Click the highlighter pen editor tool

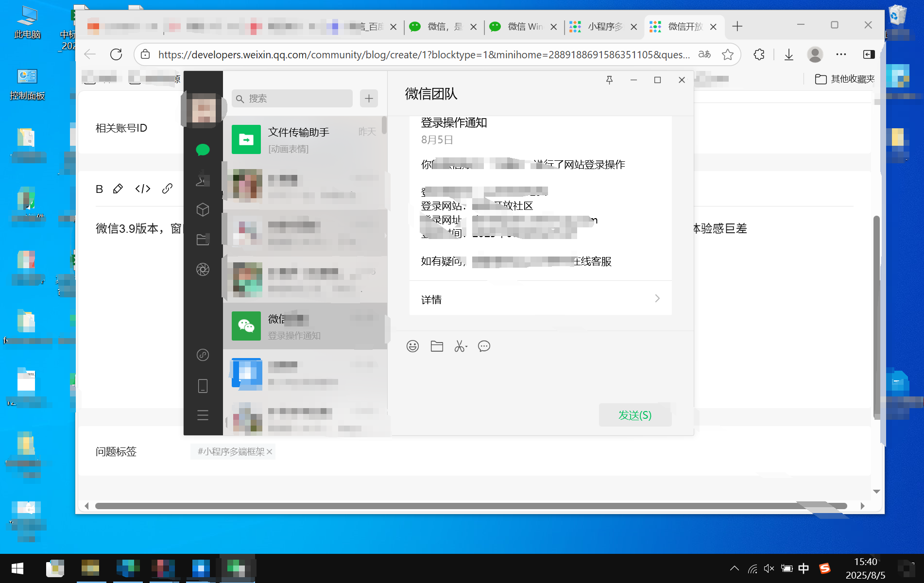pyautogui.click(x=118, y=189)
